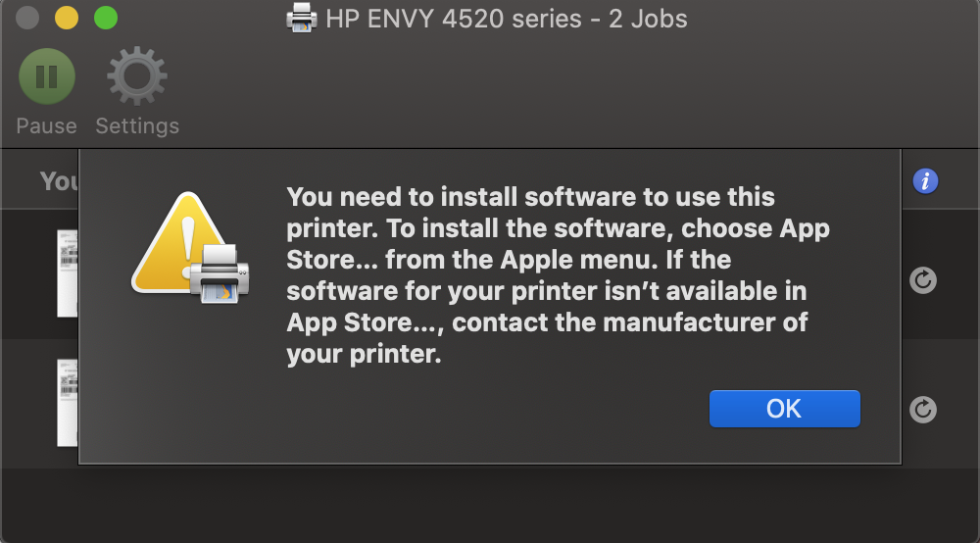This screenshot has height=543, width=980.
Task: Click the blue info icon
Action: [x=925, y=181]
